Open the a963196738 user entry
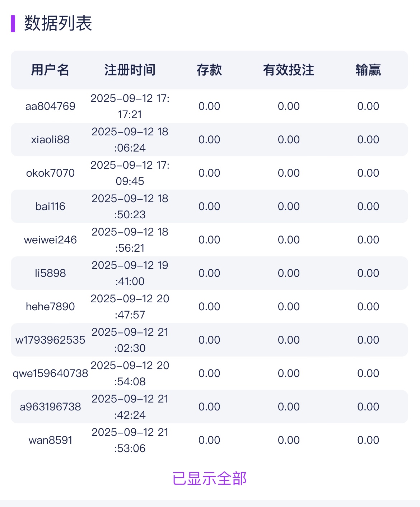 click(x=50, y=407)
